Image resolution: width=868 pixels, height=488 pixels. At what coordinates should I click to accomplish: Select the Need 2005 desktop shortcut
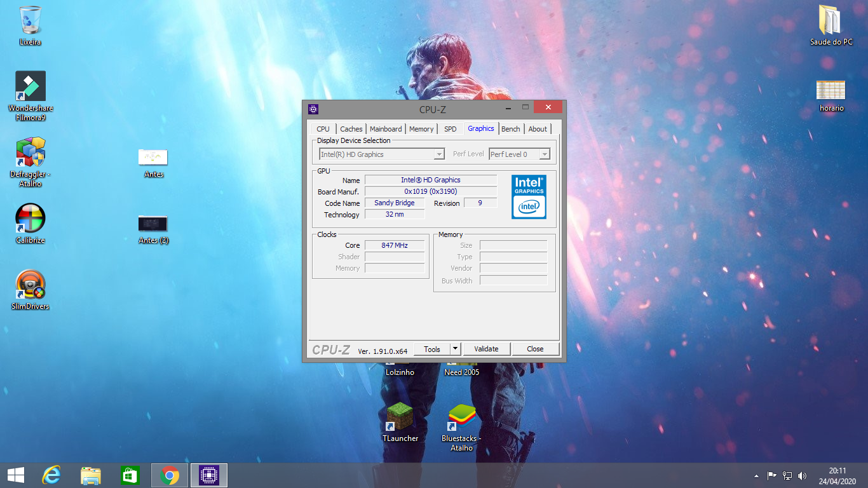point(462,372)
